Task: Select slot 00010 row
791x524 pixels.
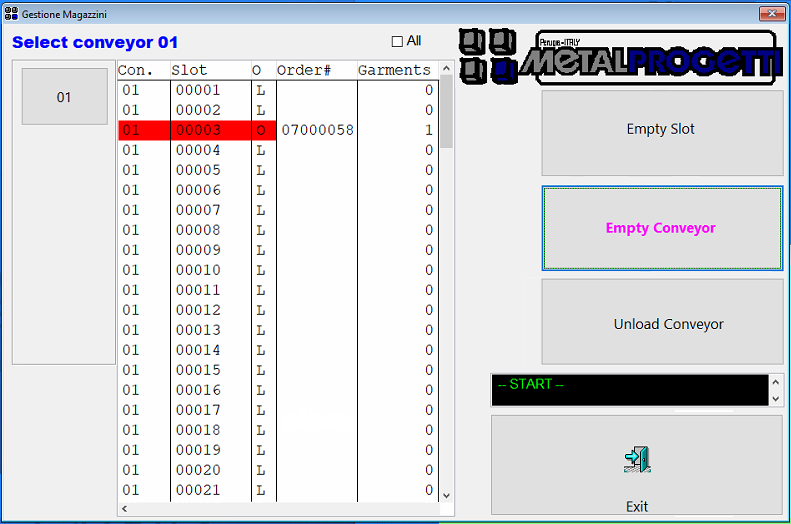Action: [198, 270]
